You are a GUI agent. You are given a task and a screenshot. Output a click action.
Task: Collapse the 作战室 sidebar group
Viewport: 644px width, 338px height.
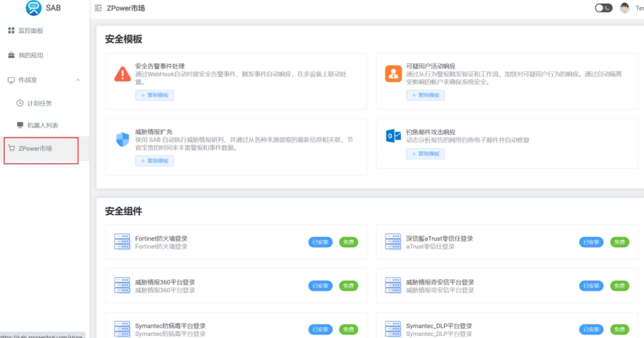click(x=78, y=80)
